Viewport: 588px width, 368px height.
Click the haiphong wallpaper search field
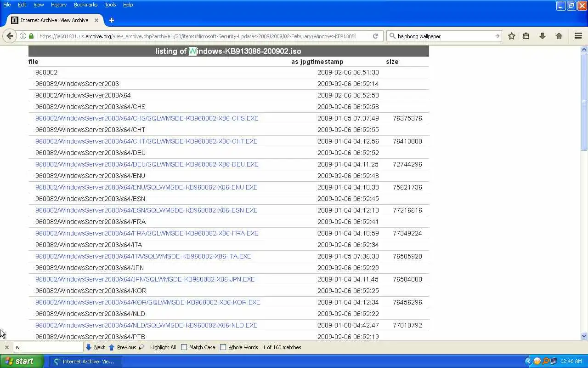pyautogui.click(x=445, y=36)
